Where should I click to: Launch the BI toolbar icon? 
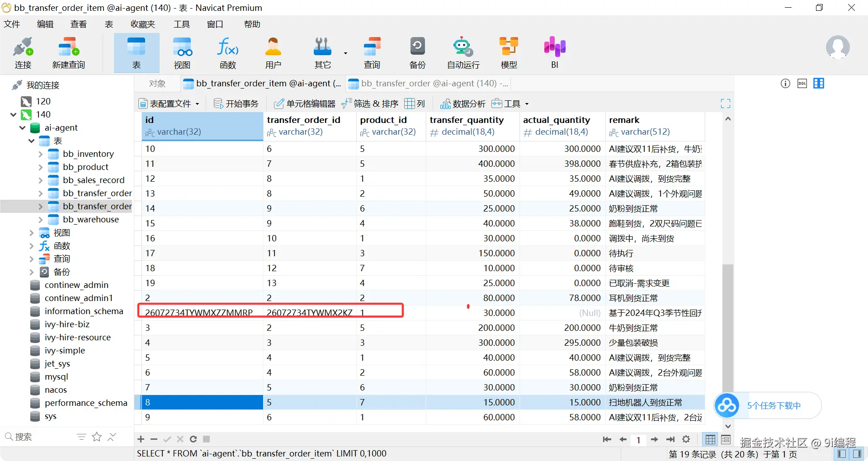click(x=555, y=53)
